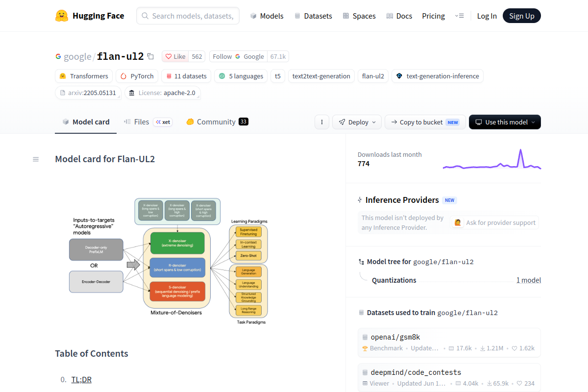Open Datasets in top navigation
Screen dimensions: 588x392
click(x=313, y=16)
